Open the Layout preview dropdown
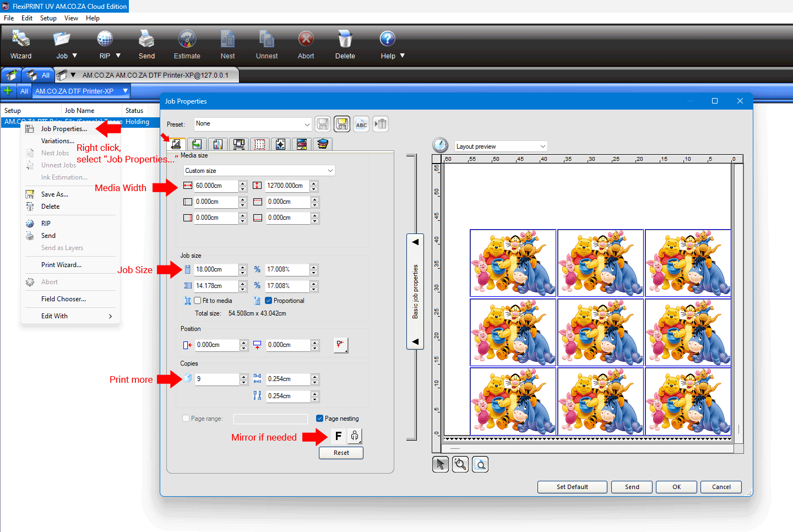This screenshot has width=793, height=532. 501,146
